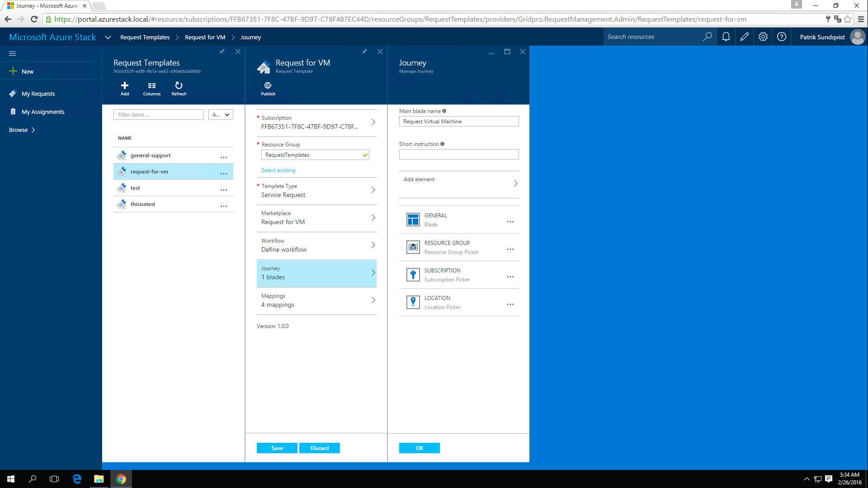Open Windows Start menu
868x488 pixels.
click(11, 479)
